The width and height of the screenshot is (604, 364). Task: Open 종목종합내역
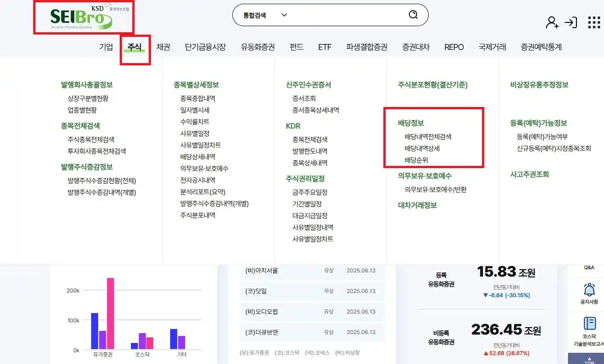coord(198,98)
